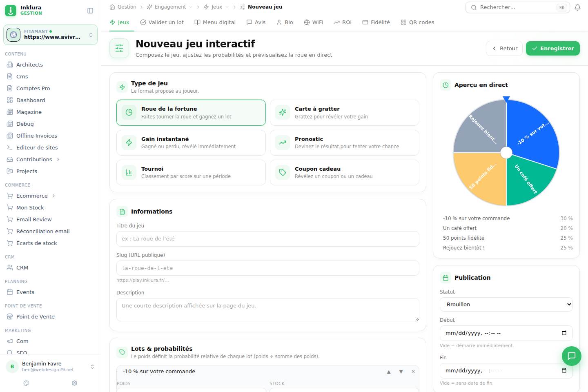Click the theme palette icon
The height and width of the screenshot is (392, 588).
pos(27,383)
